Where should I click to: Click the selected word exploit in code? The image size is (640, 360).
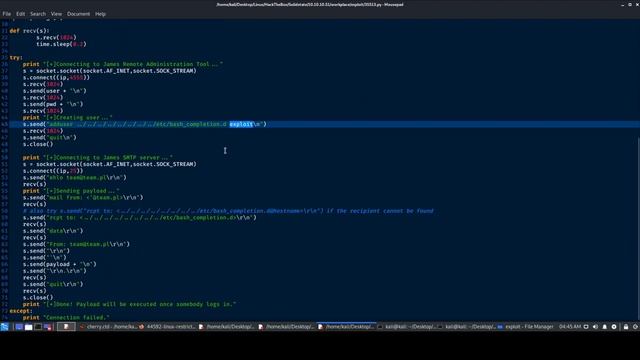(241, 124)
